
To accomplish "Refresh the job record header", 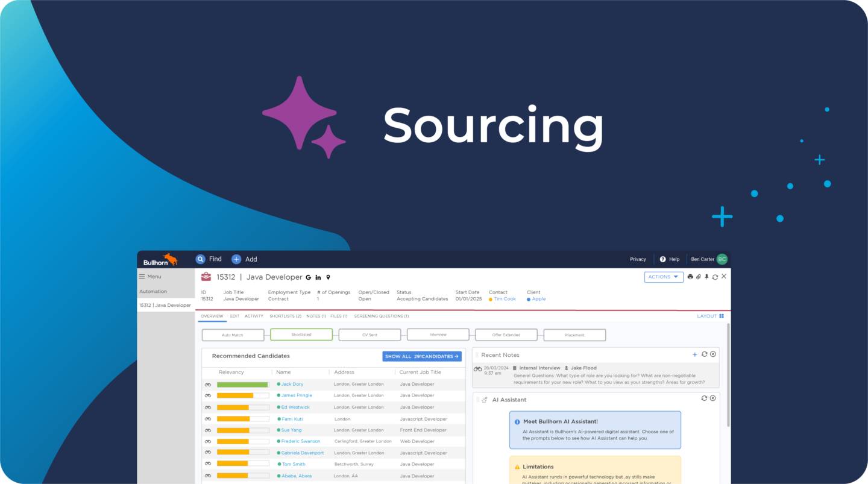I will [x=715, y=277].
